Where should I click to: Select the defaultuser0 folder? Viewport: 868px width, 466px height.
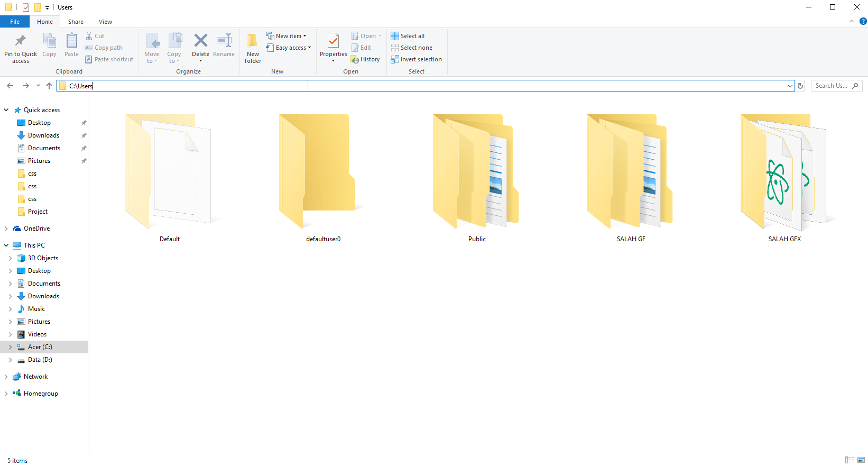pos(324,178)
